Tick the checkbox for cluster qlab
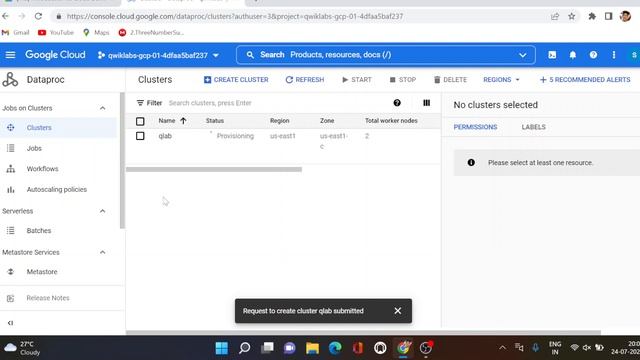640x360 pixels. [140, 136]
